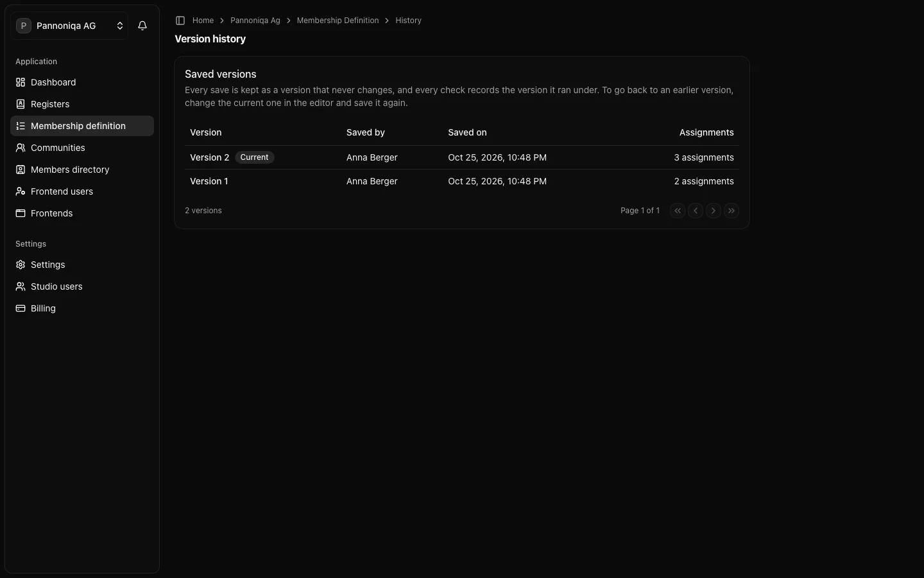The height and width of the screenshot is (578, 924).
Task: Click "2 assignments" in Version 1 row
Action: coord(704,181)
